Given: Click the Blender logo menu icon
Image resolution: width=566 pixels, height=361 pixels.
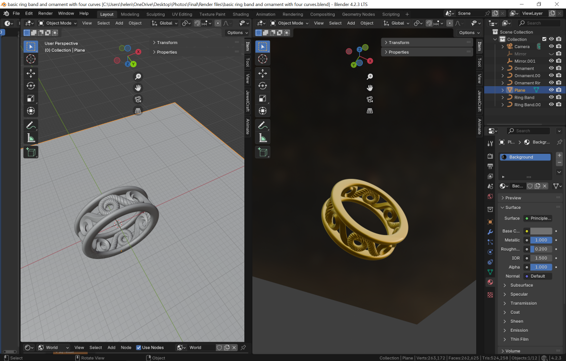Looking at the screenshot, I should (6, 14).
